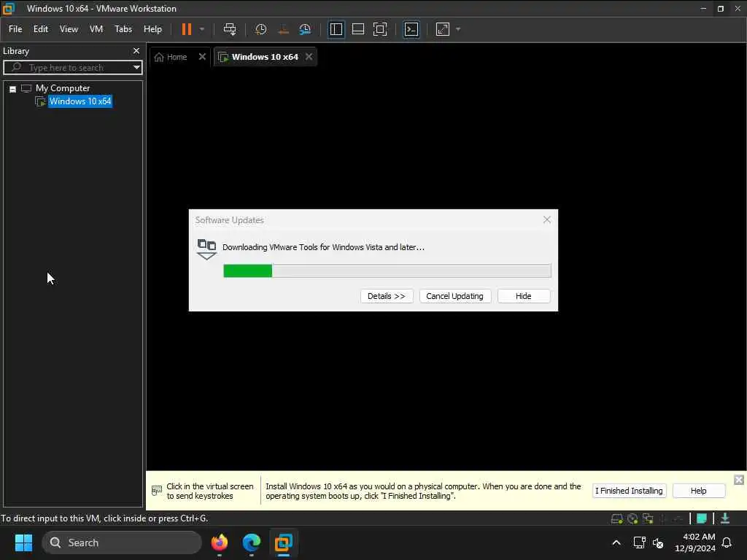This screenshot has height=560, width=747.
Task: Open the Edit menu
Action: [41, 29]
